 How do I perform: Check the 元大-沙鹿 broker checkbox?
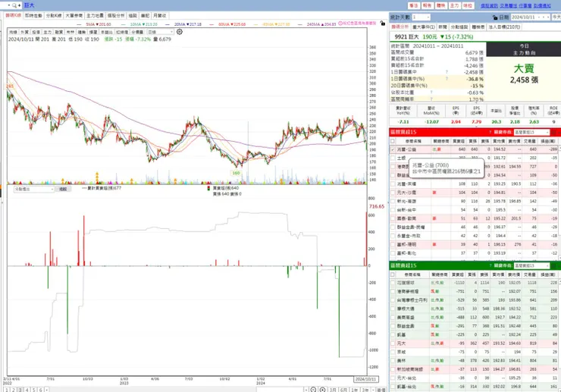pyautogui.click(x=393, y=193)
